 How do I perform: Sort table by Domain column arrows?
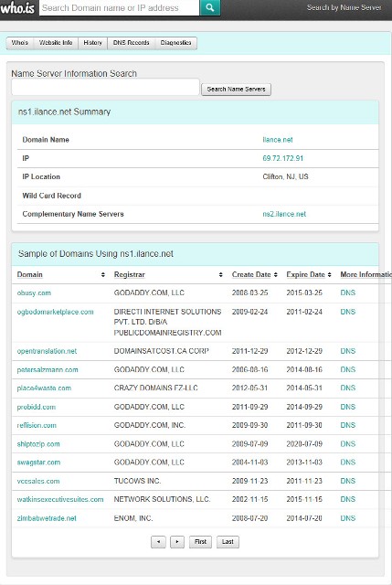pyautogui.click(x=103, y=274)
